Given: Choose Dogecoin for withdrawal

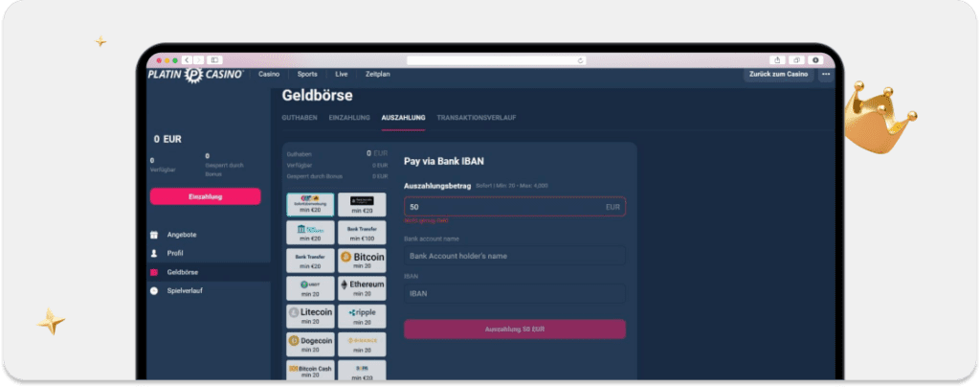Looking at the screenshot, I should tap(310, 343).
